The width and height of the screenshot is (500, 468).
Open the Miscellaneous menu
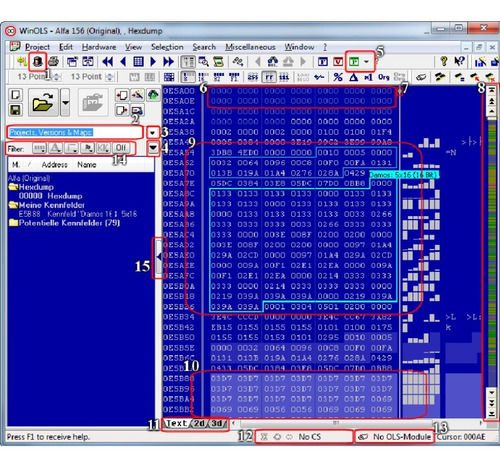(250, 47)
